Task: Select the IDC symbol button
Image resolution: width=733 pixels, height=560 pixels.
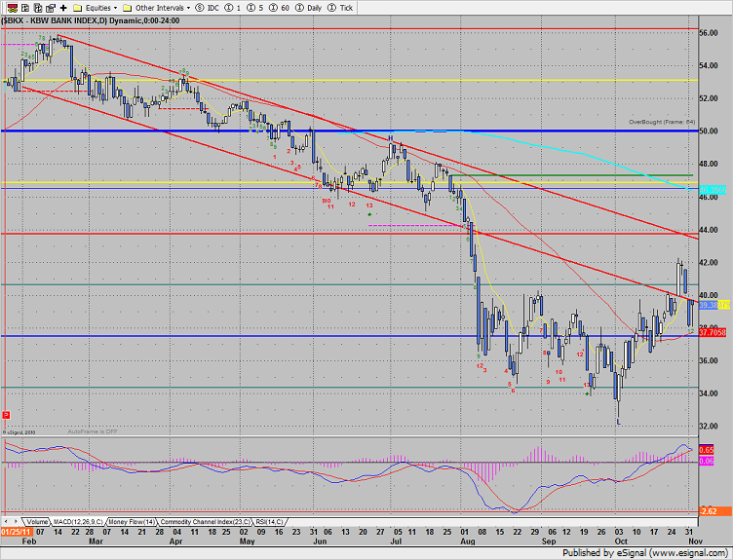Action: [207, 8]
